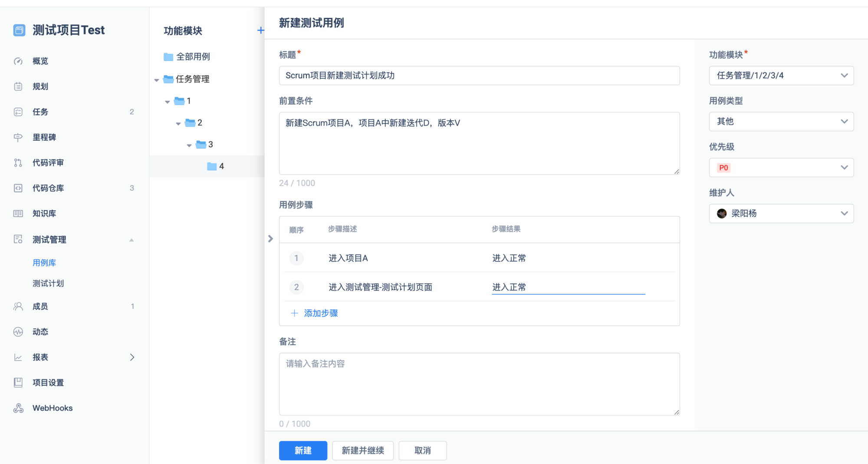Collapse folder 3 in module tree
868x464 pixels.
[189, 145]
